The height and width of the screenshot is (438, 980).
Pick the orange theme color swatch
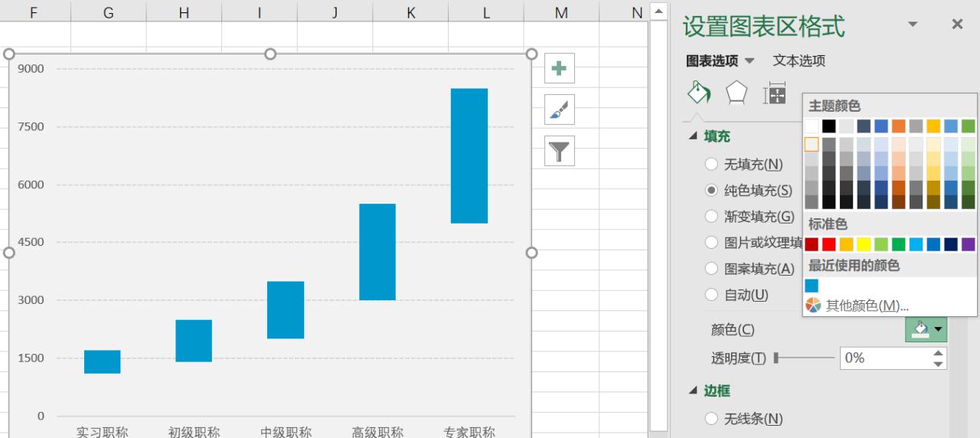pos(899,126)
